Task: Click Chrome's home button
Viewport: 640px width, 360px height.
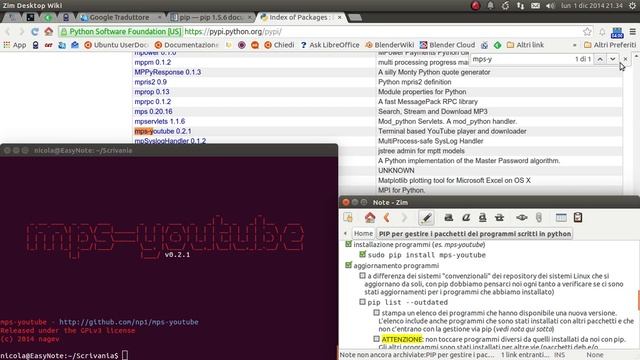Action: tap(49, 31)
